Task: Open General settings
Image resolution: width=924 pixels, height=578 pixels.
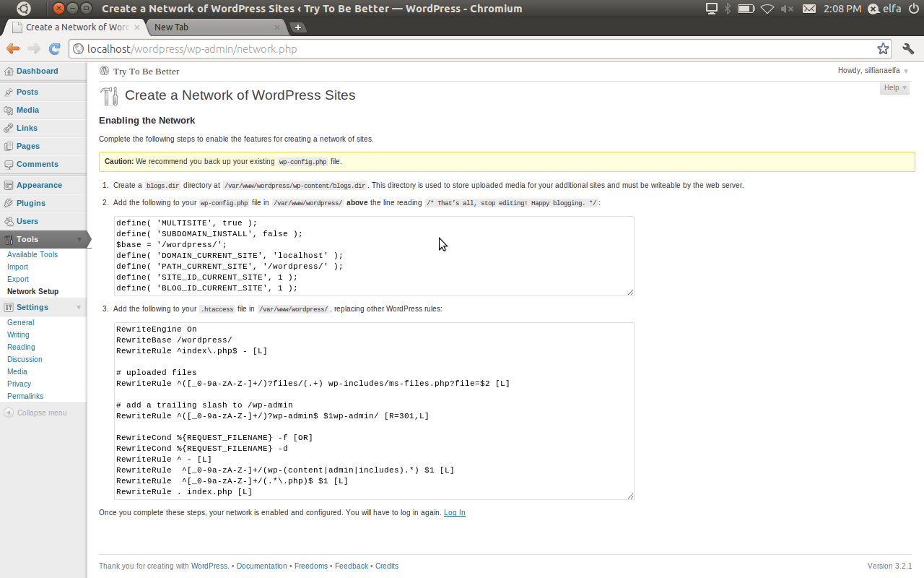Action: coord(20,323)
